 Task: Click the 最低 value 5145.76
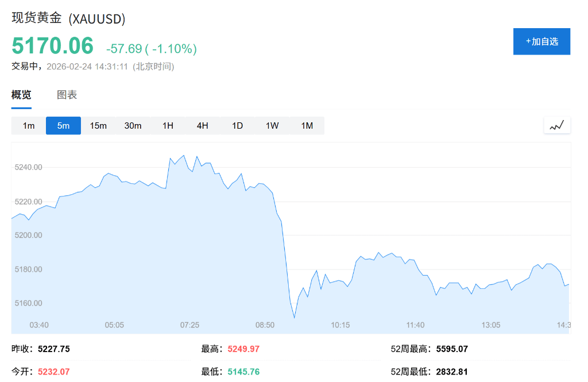242,372
